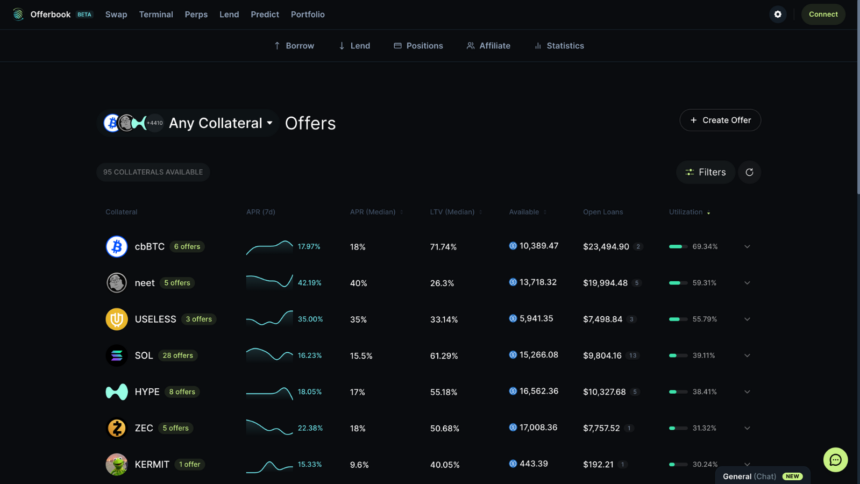Click the Create Offer button
860x484 pixels.
pyautogui.click(x=720, y=120)
